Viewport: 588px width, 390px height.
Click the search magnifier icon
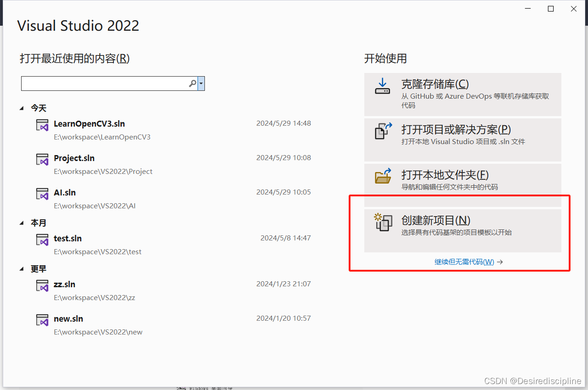[192, 84]
